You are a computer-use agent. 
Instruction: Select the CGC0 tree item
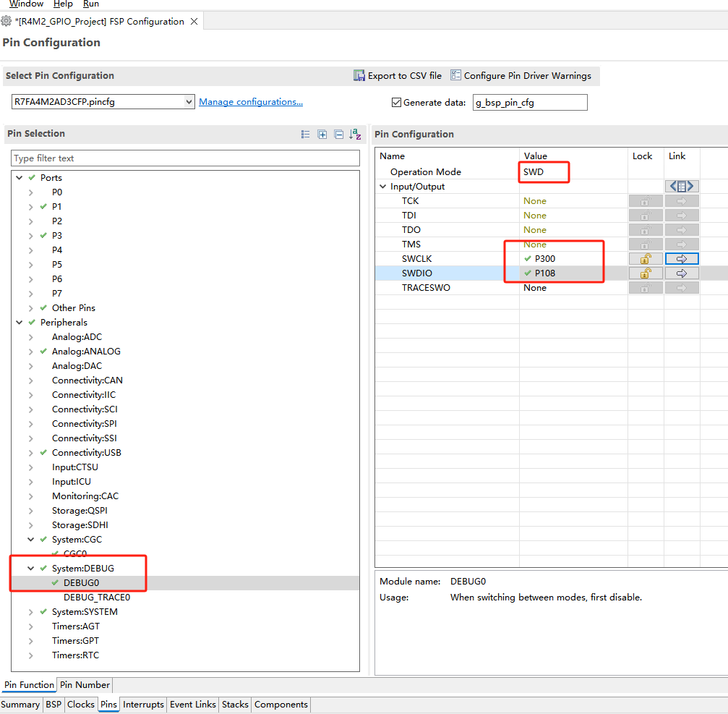[x=75, y=553]
